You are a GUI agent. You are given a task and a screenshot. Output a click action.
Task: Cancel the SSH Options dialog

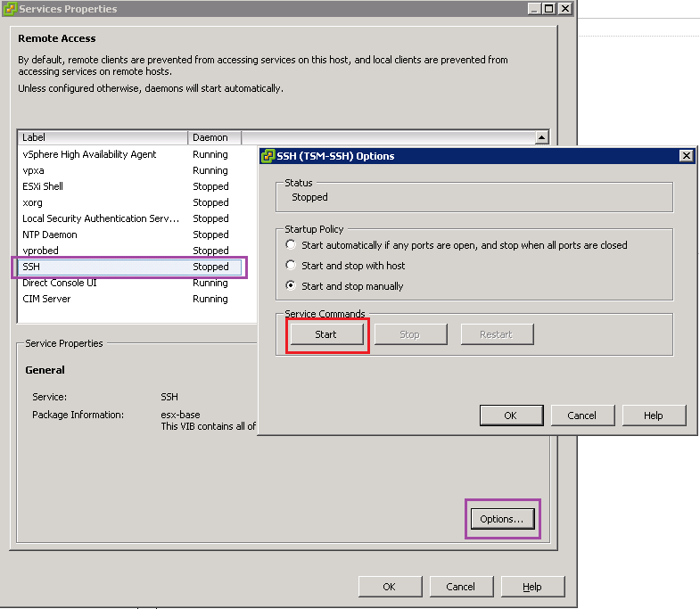[582, 416]
